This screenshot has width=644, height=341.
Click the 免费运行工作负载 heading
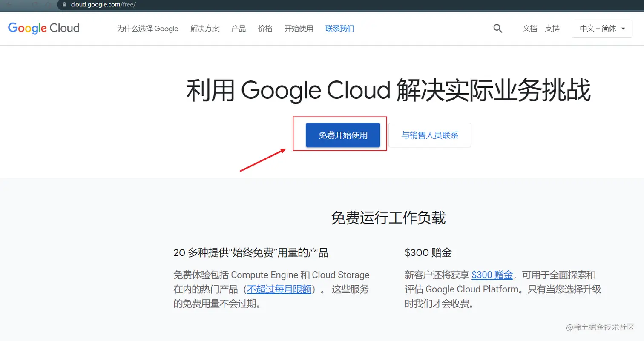point(388,218)
